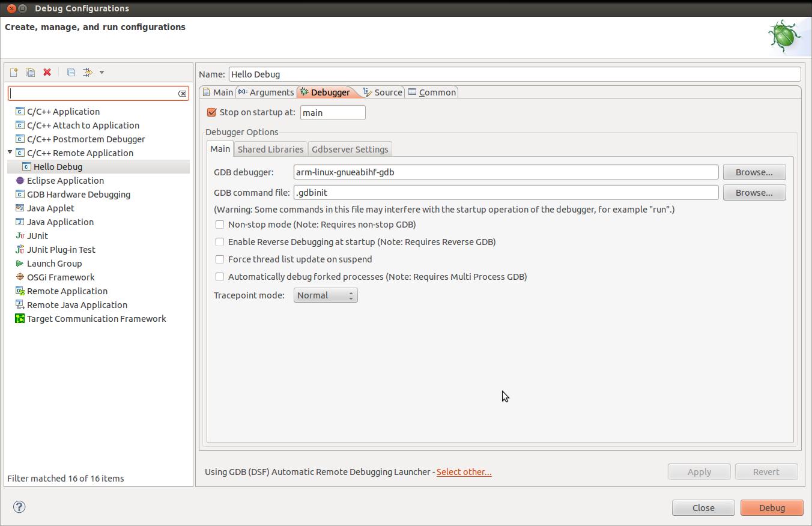Uncheck Stop on startup at checkbox

pos(211,112)
